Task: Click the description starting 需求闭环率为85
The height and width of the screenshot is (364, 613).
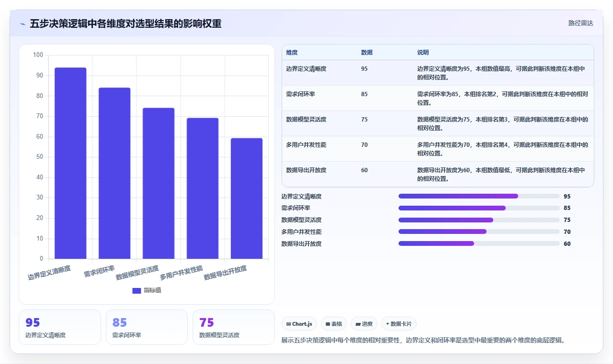Action: pos(502,99)
